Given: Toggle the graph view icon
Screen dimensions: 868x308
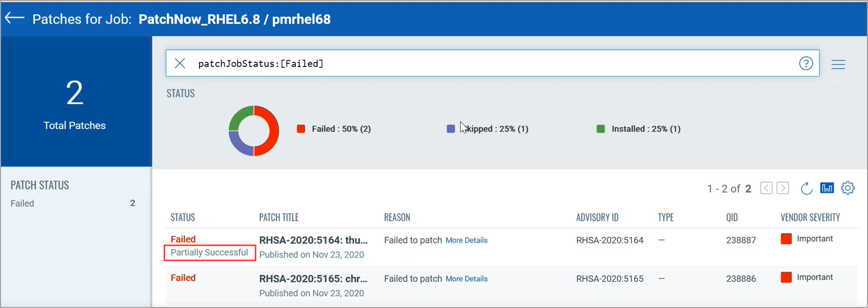Looking at the screenshot, I should coord(827,188).
